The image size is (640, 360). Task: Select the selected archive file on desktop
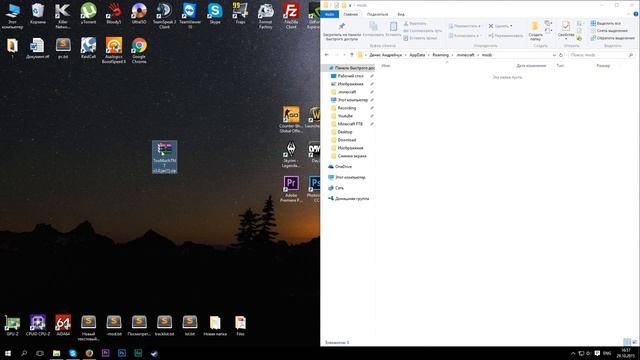[x=164, y=157]
